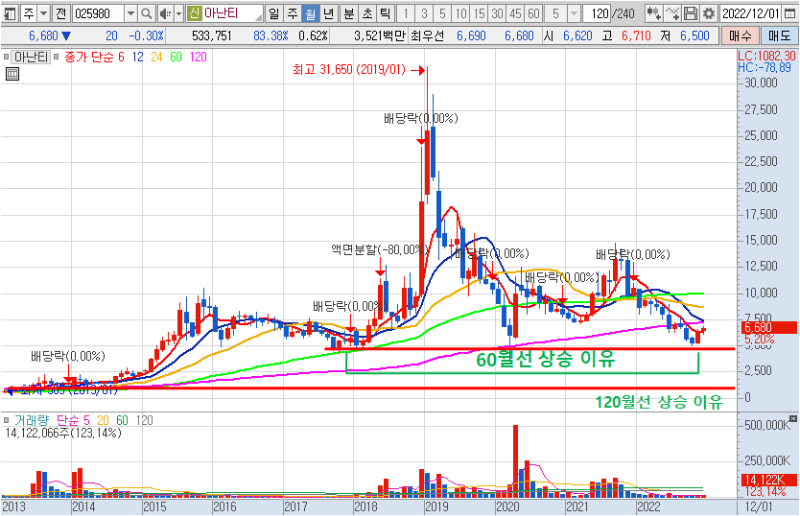Click the green 신 badge icon

194,13
